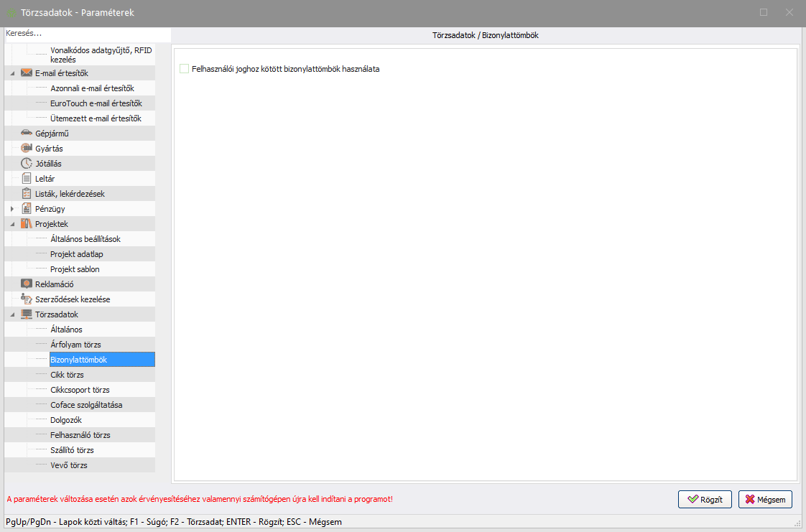Enable Felhasználói joghoz kötött bizonylattömbök checkbox
The height and width of the screenshot is (532, 806).
(185, 69)
